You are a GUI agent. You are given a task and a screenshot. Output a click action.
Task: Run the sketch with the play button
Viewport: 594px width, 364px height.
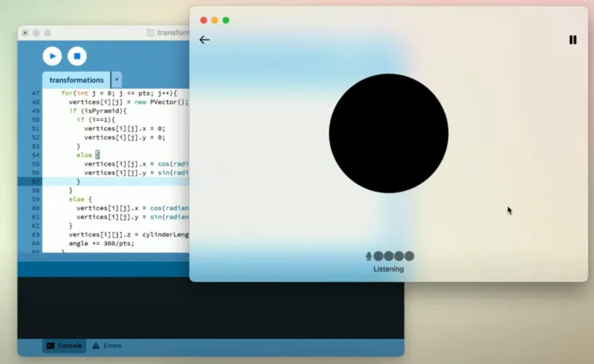(52, 55)
